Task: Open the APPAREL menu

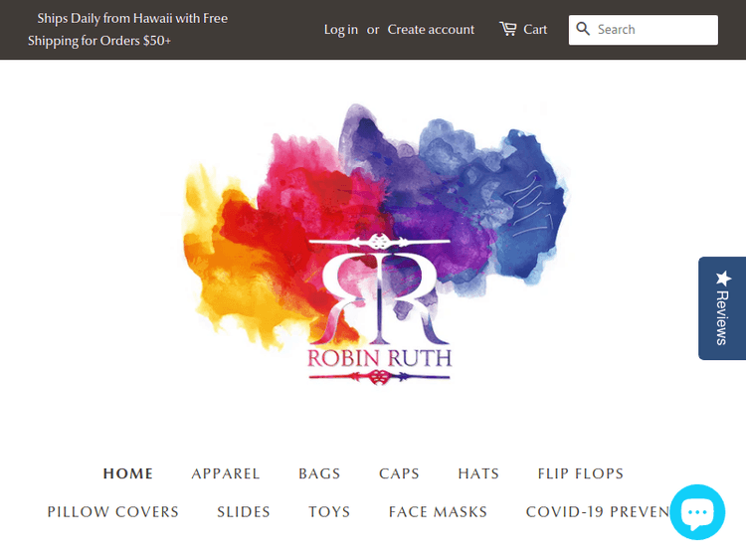Action: pyautogui.click(x=226, y=473)
